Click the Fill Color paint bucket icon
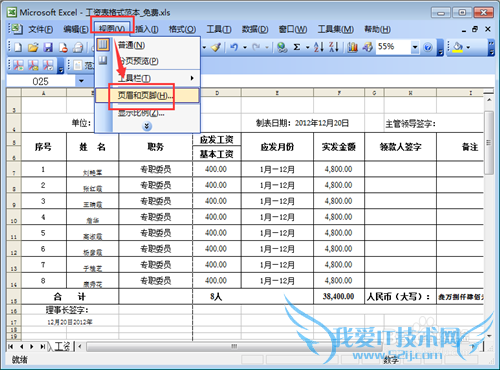This screenshot has width=500, height=370. tap(458, 47)
